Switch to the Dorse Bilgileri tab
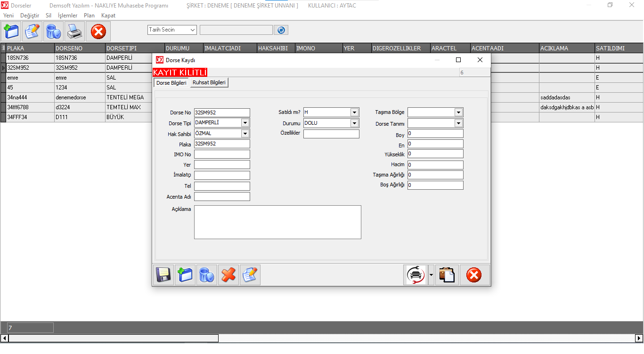Viewport: 644px width, 354px height. pos(171,83)
